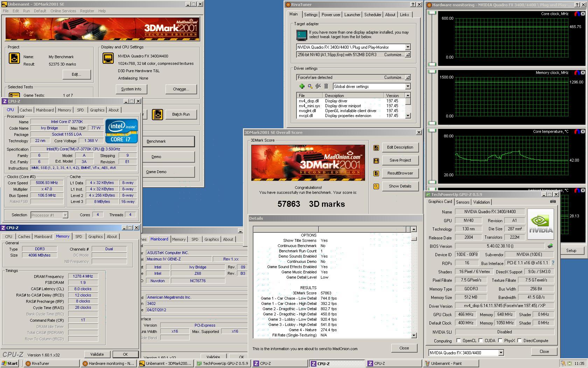Open the SPD tab in the top CPU-Z window
588x368 pixels.
[x=80, y=110]
